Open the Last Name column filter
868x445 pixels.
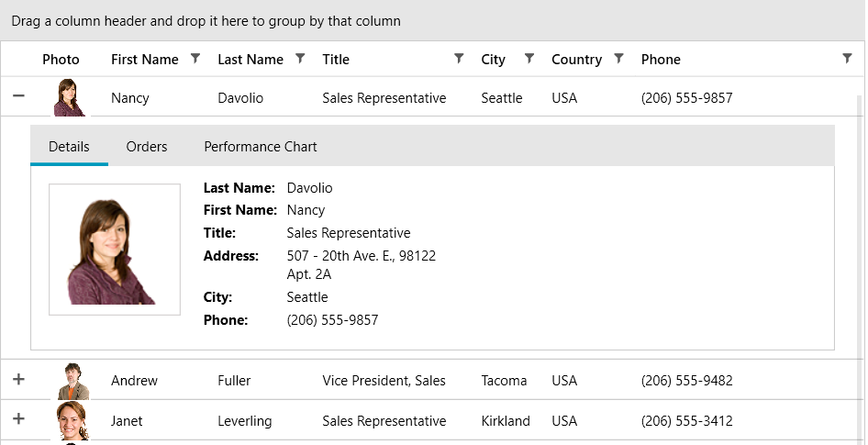pyautogui.click(x=299, y=59)
